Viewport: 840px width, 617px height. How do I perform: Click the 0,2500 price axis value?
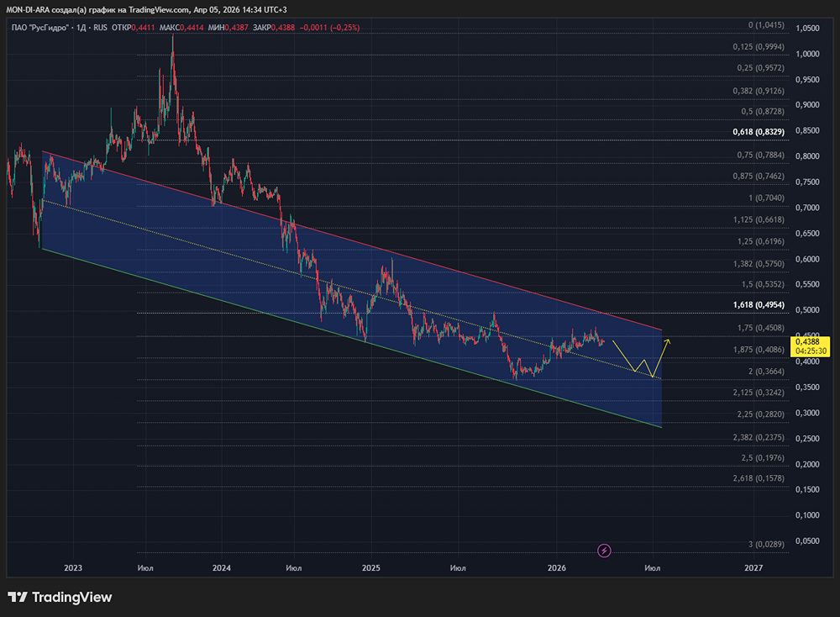(x=807, y=439)
